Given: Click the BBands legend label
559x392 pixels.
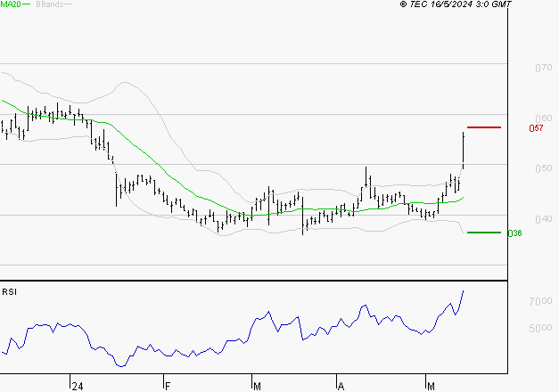Looking at the screenshot, I should (x=50, y=4).
